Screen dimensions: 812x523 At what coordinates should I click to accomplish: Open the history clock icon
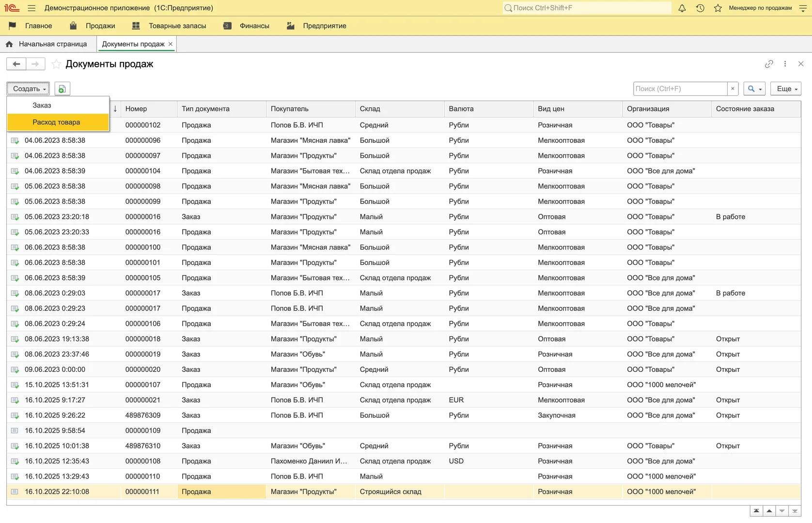[700, 8]
